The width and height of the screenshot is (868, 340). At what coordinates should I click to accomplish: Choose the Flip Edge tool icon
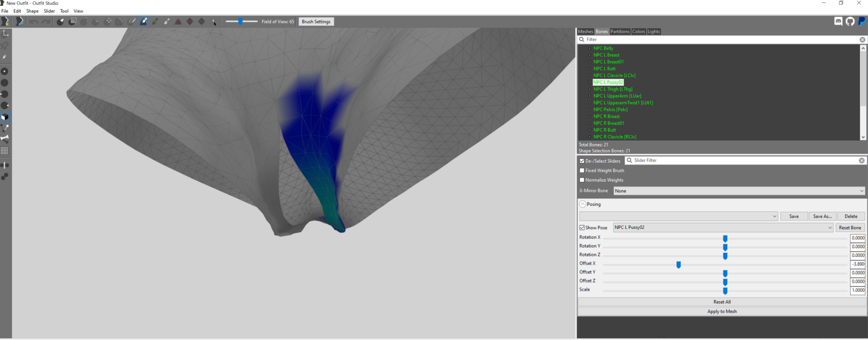190,21
